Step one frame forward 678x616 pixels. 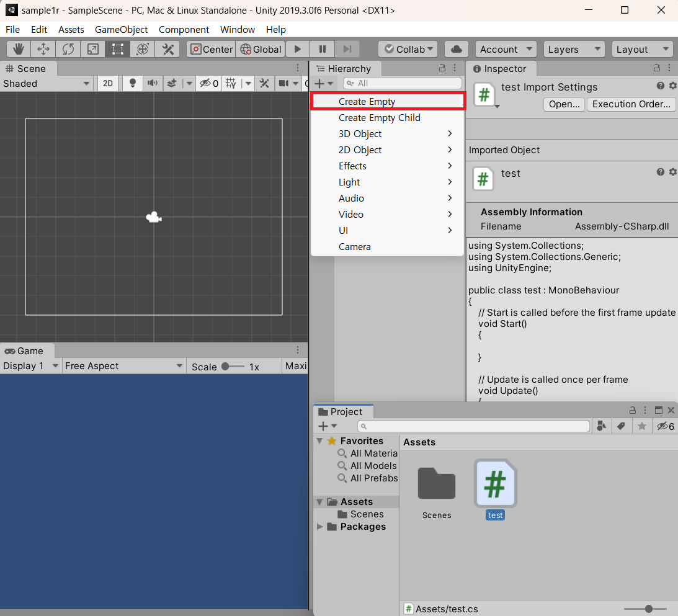coord(347,49)
